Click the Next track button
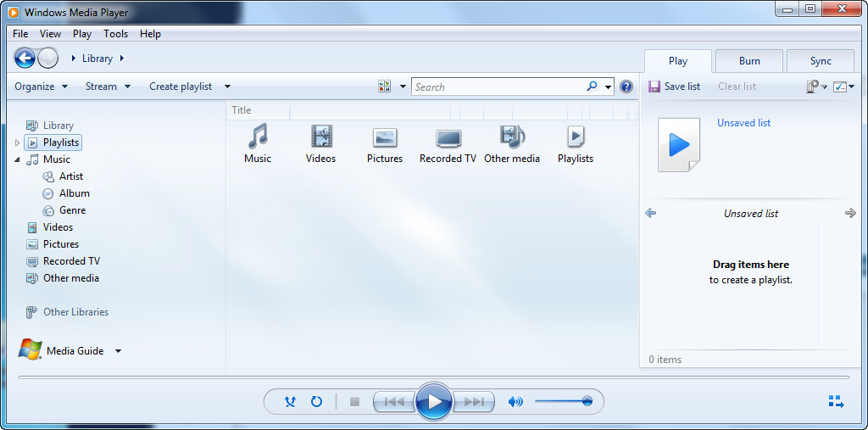Image resolution: width=868 pixels, height=430 pixels. click(474, 402)
